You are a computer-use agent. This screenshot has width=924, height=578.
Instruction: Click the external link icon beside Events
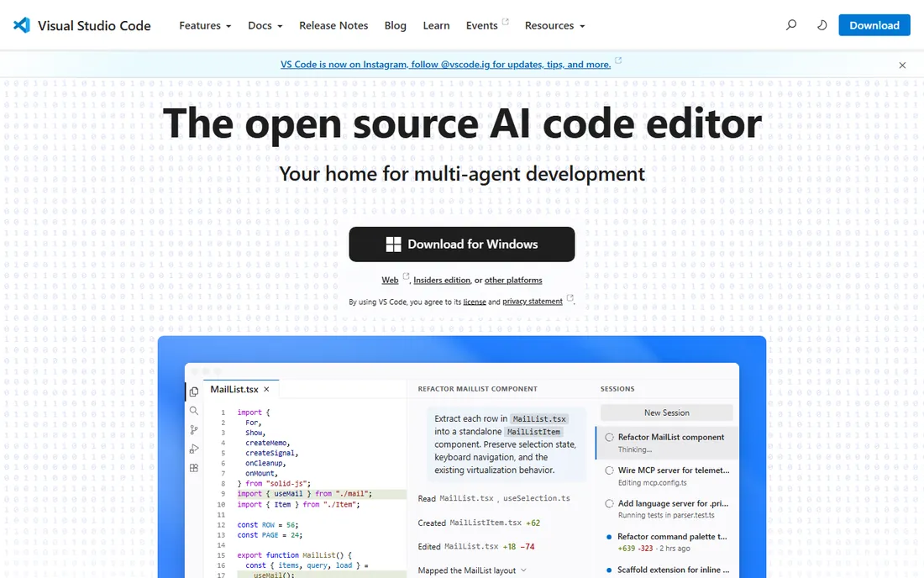click(x=505, y=21)
